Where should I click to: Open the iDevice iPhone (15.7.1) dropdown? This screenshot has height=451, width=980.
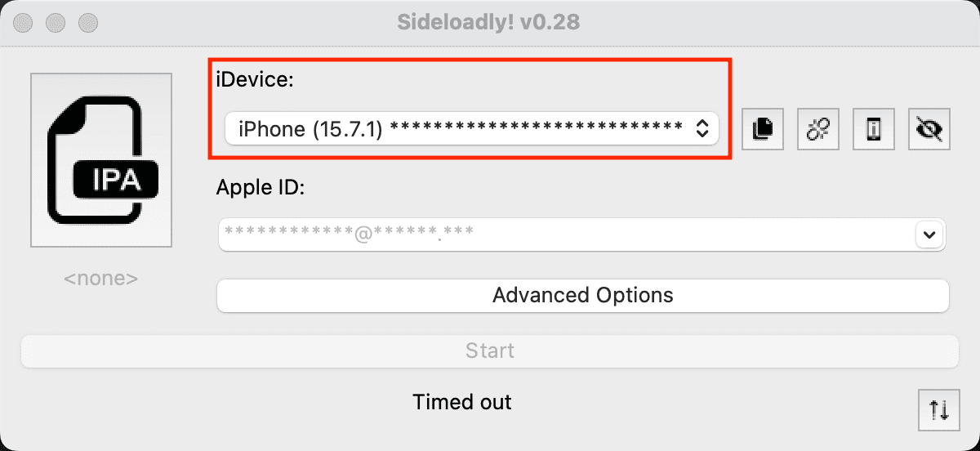point(472,128)
